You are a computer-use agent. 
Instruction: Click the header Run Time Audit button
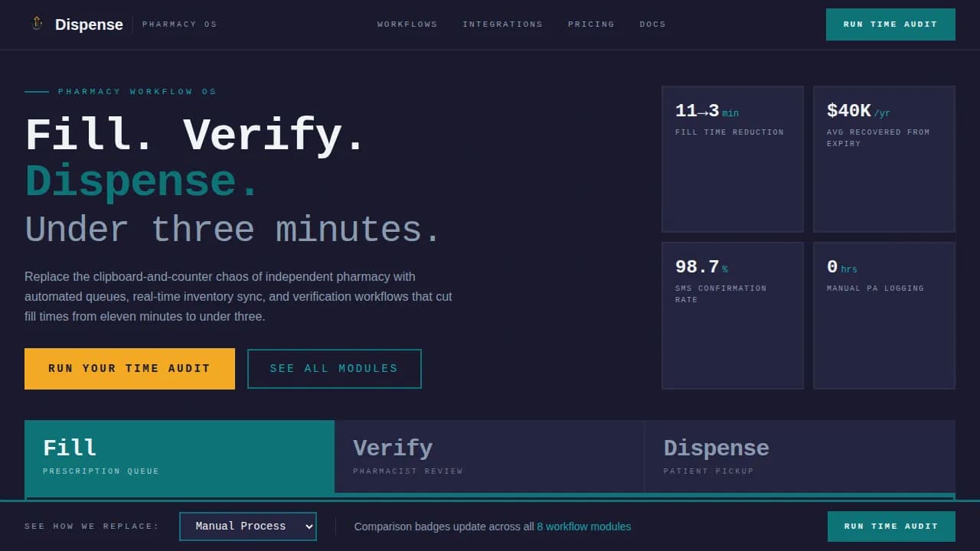tap(890, 24)
